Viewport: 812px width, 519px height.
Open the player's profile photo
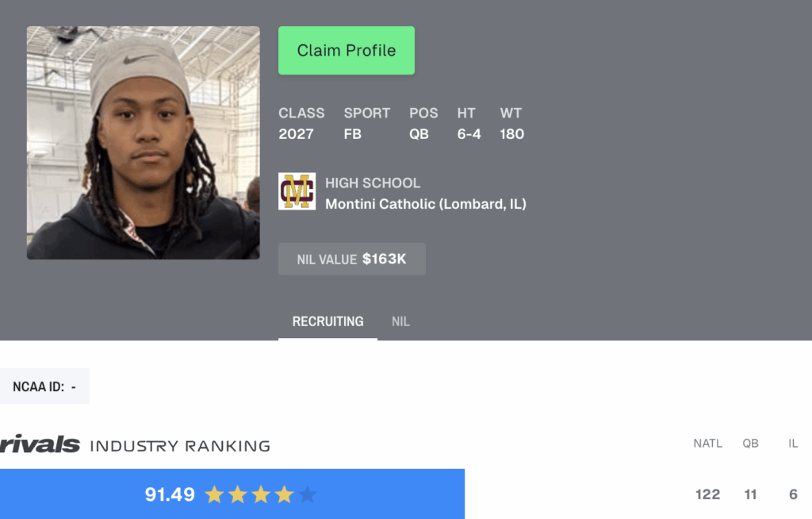click(144, 143)
